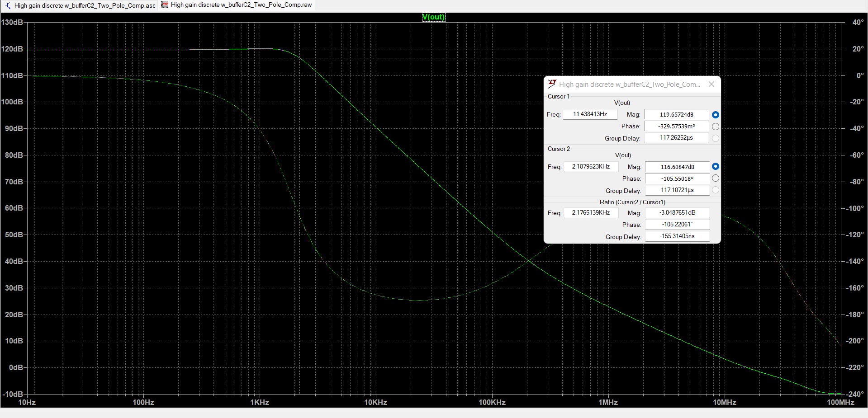
Task: Select Cursor 2 Phase radio button
Action: click(715, 178)
